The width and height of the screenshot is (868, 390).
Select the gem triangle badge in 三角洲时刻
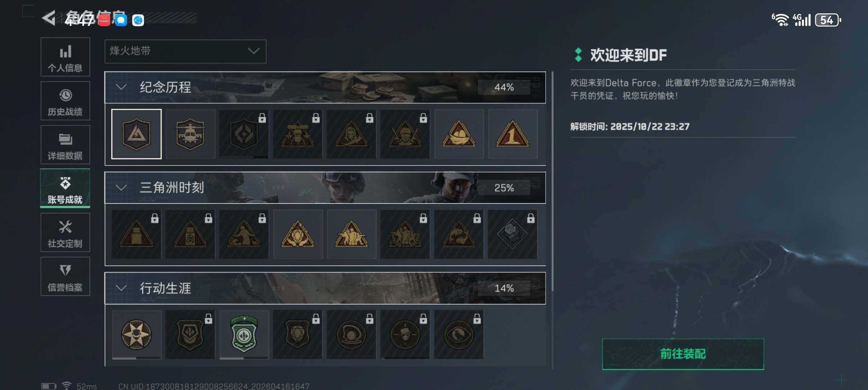click(x=298, y=234)
